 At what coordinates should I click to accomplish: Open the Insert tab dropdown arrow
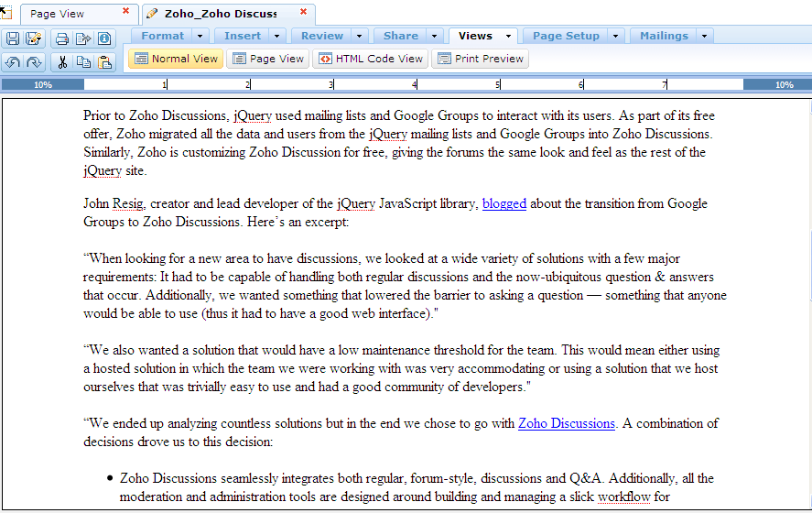tap(276, 36)
